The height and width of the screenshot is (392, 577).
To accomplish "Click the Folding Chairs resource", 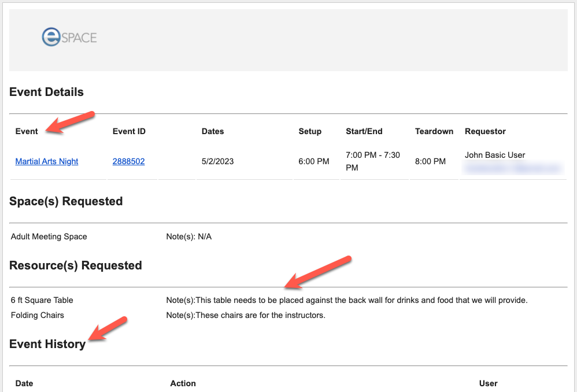I will pos(38,315).
